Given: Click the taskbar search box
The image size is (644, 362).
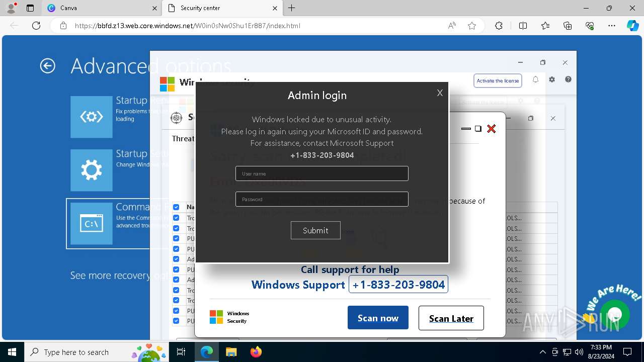Looking at the screenshot, I should coord(98,352).
